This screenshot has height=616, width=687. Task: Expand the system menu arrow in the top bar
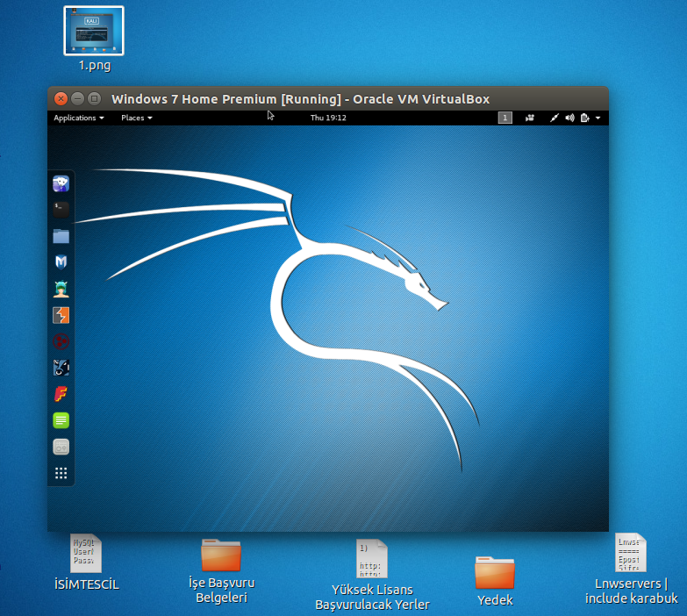pyautogui.click(x=598, y=118)
